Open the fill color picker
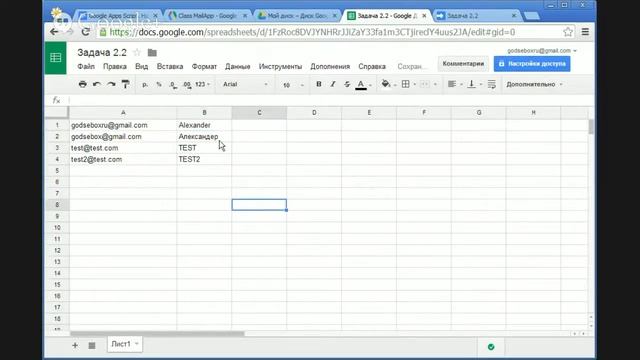Screen dimensions: 640x360 point(386,84)
